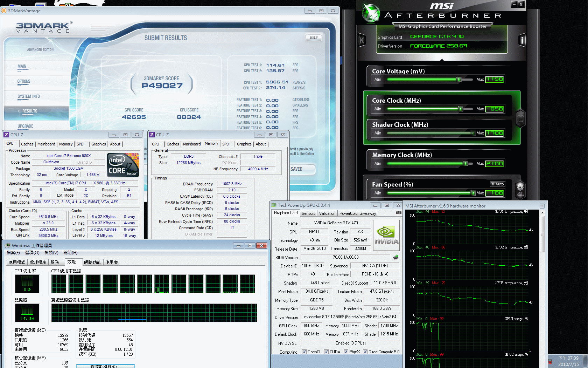Image resolution: width=588 pixels, height=368 pixels.
Task: Open the 選項(O) menu in Task Manager
Action: coord(32,253)
